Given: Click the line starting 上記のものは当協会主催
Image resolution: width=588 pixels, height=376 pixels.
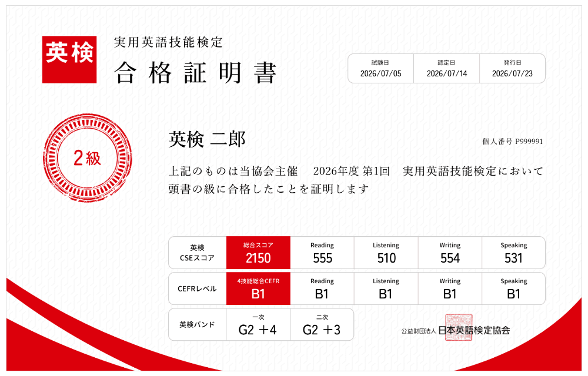Looking at the screenshot, I should [x=356, y=171].
